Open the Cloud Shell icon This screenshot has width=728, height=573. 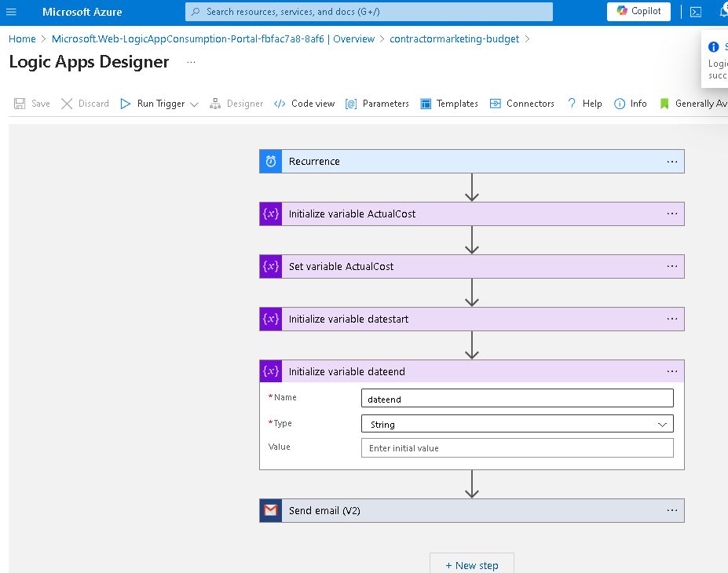tap(696, 12)
